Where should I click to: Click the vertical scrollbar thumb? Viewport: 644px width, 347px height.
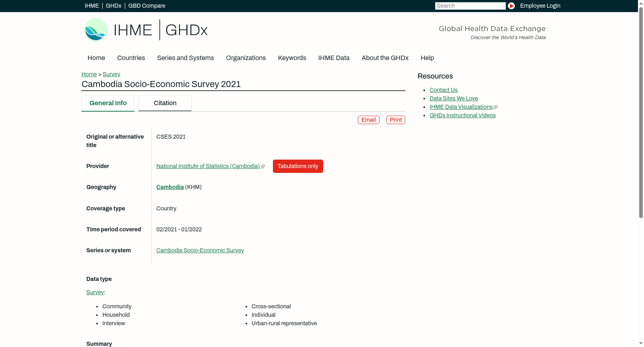(641, 112)
